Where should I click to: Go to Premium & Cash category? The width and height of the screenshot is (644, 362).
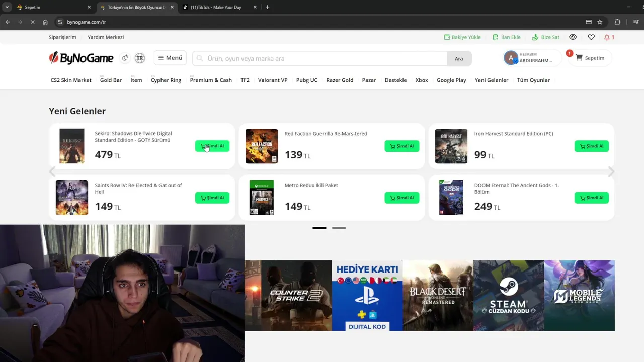click(211, 80)
